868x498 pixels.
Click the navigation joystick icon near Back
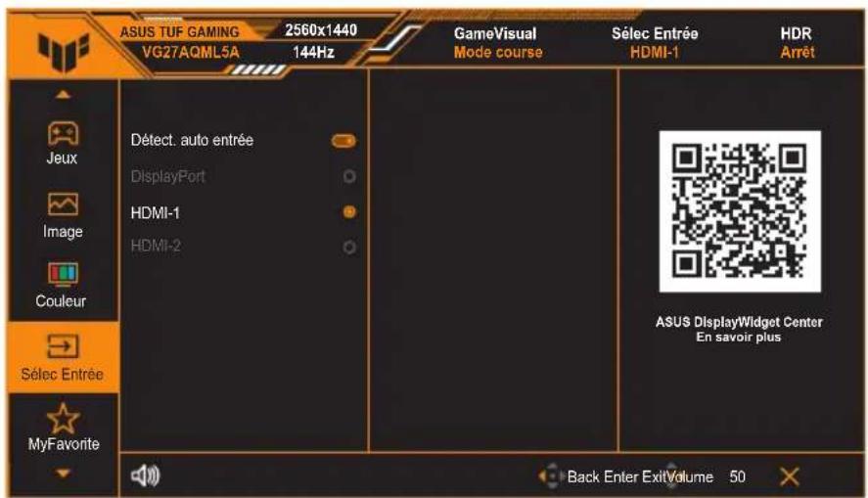[551, 475]
